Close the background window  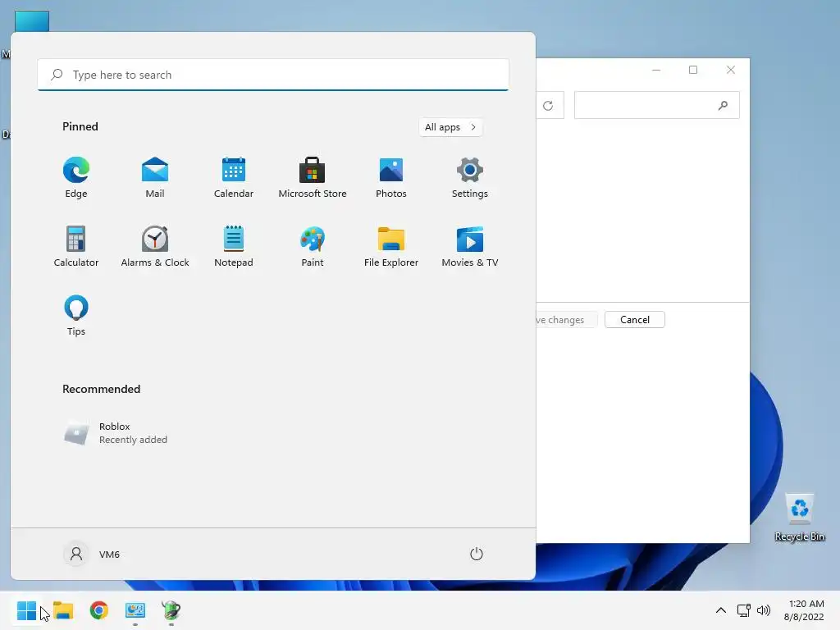click(731, 70)
